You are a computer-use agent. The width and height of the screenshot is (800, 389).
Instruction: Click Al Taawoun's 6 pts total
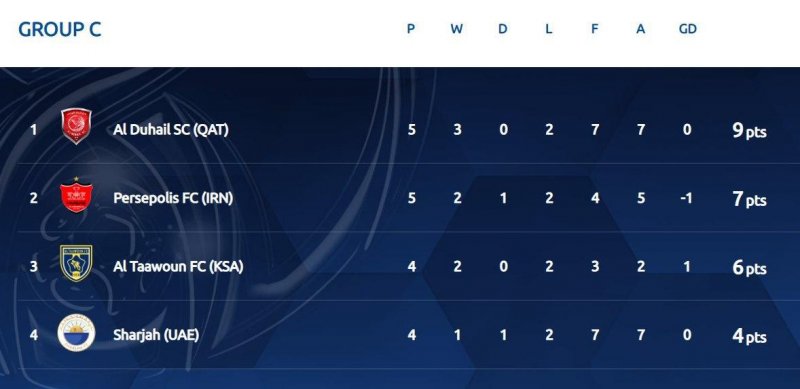pyautogui.click(x=749, y=268)
